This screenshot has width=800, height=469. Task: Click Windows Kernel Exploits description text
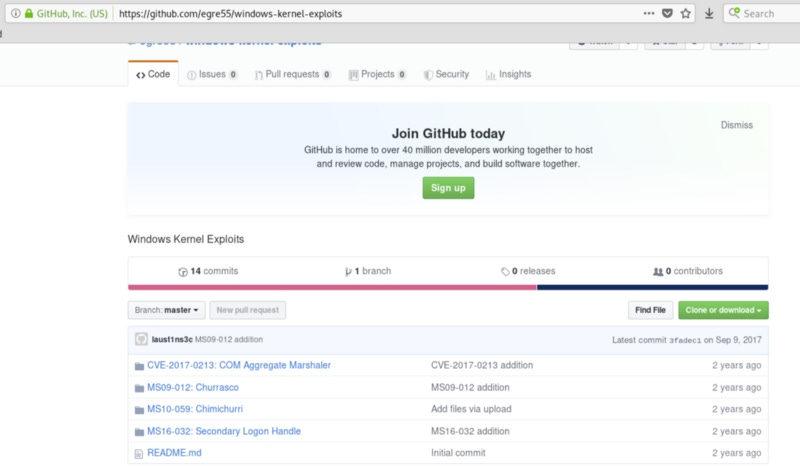point(186,239)
